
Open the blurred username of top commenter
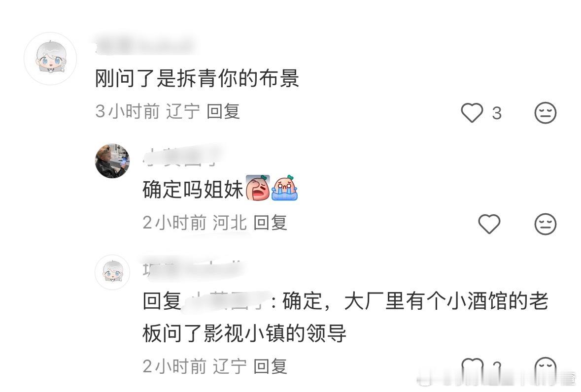point(145,45)
